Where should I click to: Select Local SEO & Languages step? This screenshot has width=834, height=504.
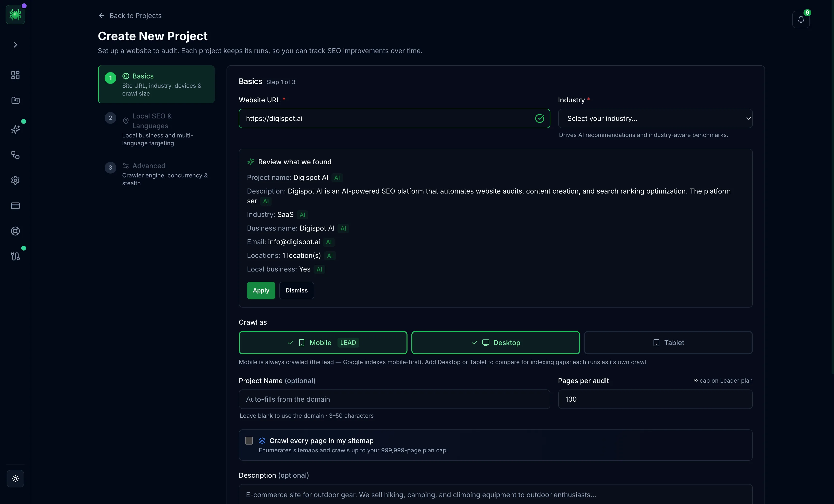pos(156,129)
